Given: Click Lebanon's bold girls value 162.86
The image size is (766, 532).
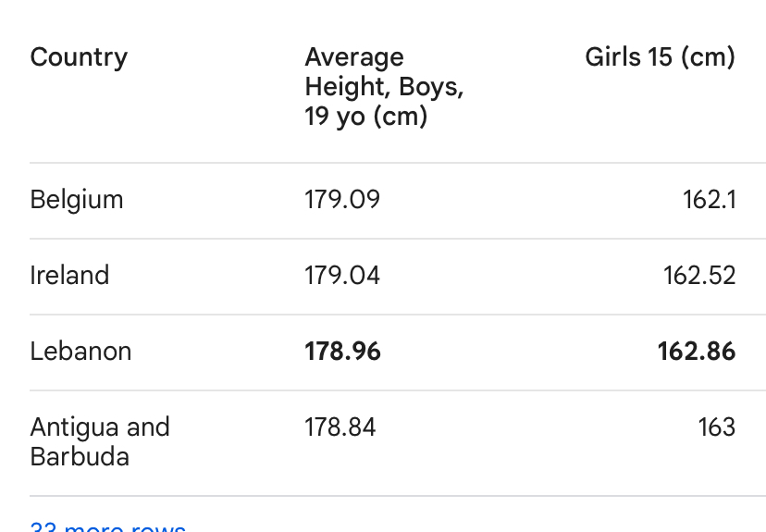Looking at the screenshot, I should pos(696,352).
